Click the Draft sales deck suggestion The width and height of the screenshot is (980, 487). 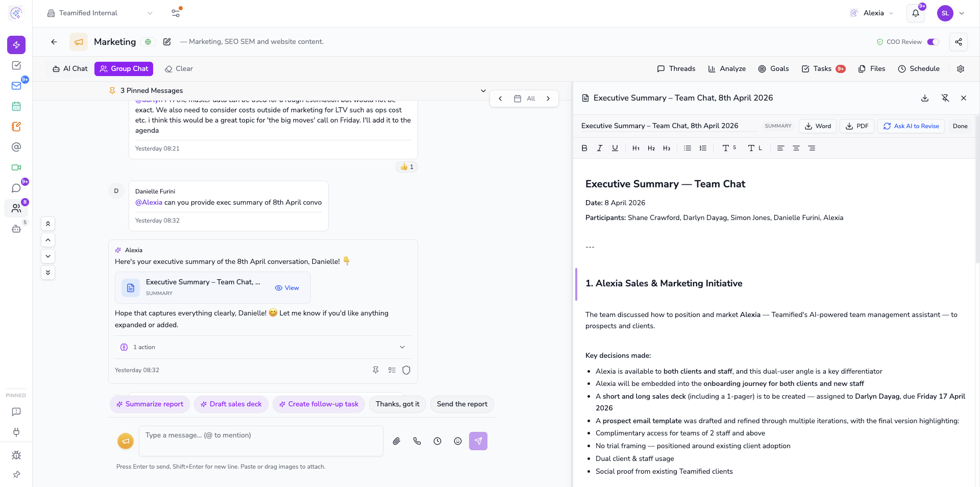click(x=231, y=404)
